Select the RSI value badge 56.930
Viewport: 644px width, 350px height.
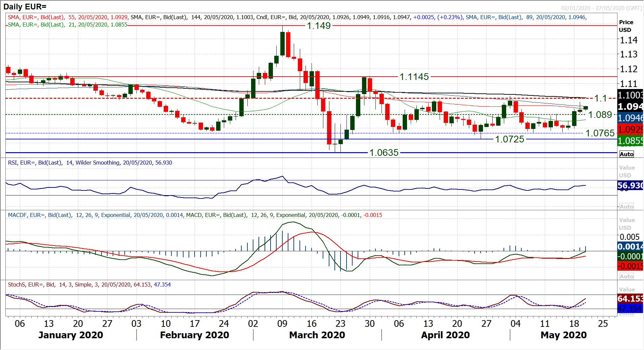630,185
